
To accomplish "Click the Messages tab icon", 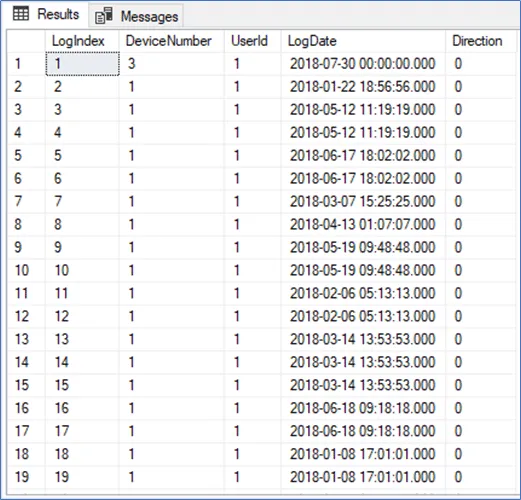I will 103,16.
